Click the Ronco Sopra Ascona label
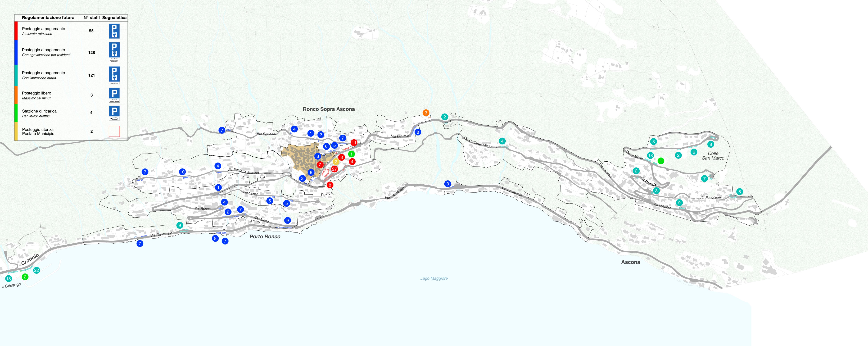This screenshot has height=346, width=868. point(329,109)
